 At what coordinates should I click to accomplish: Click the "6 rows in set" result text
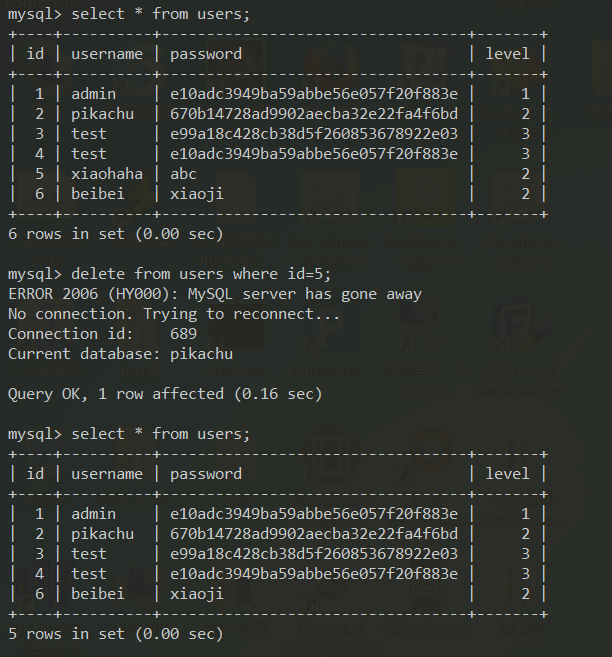click(x=115, y=234)
